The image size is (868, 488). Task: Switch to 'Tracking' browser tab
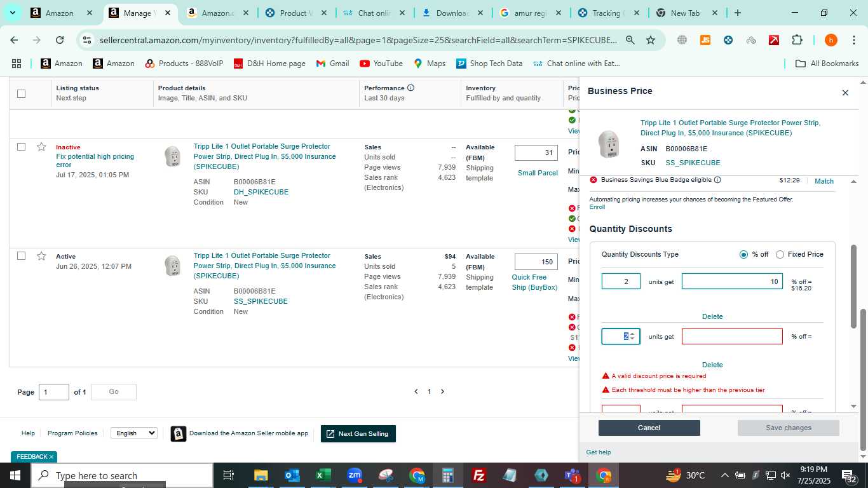(x=608, y=13)
